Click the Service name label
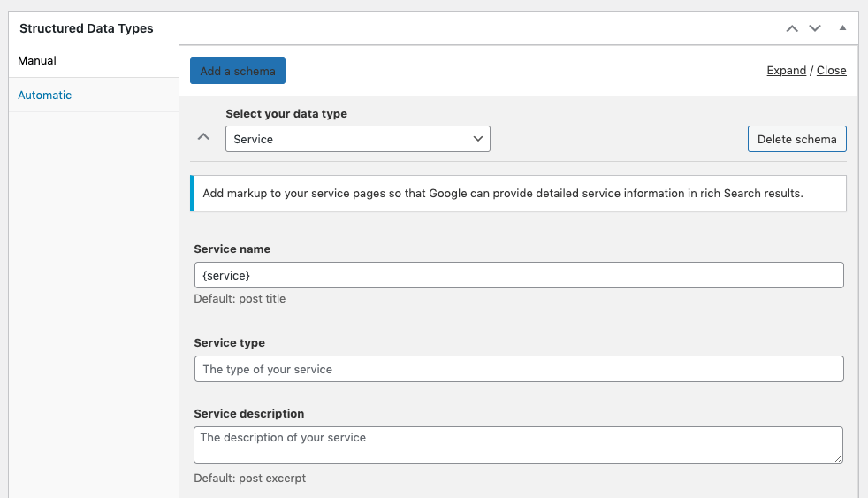This screenshot has height=498, width=868. (x=232, y=249)
